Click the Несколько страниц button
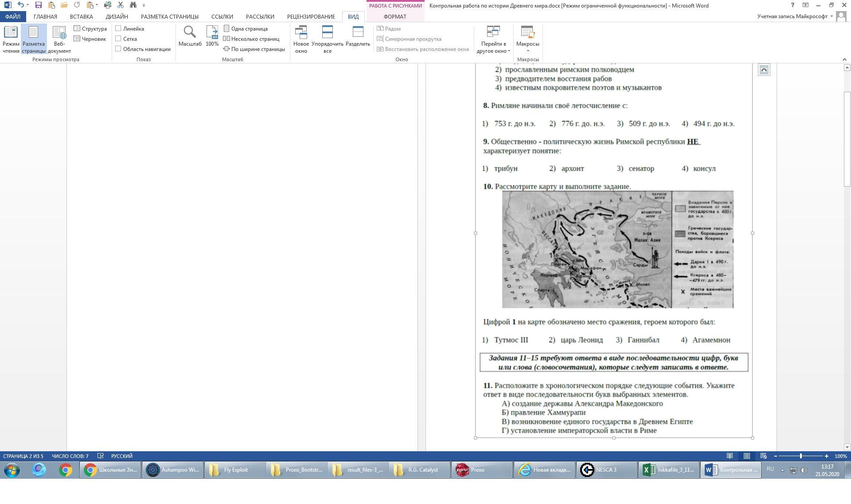Image resolution: width=851 pixels, height=504 pixels. click(251, 39)
